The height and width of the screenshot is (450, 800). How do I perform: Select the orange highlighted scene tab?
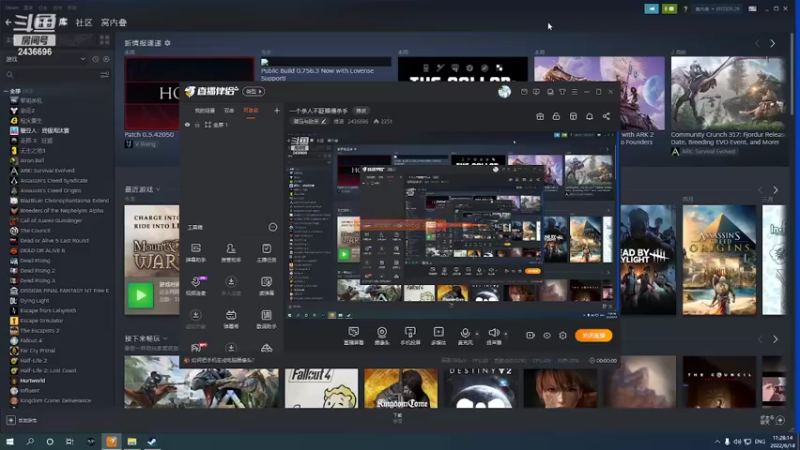point(251,110)
